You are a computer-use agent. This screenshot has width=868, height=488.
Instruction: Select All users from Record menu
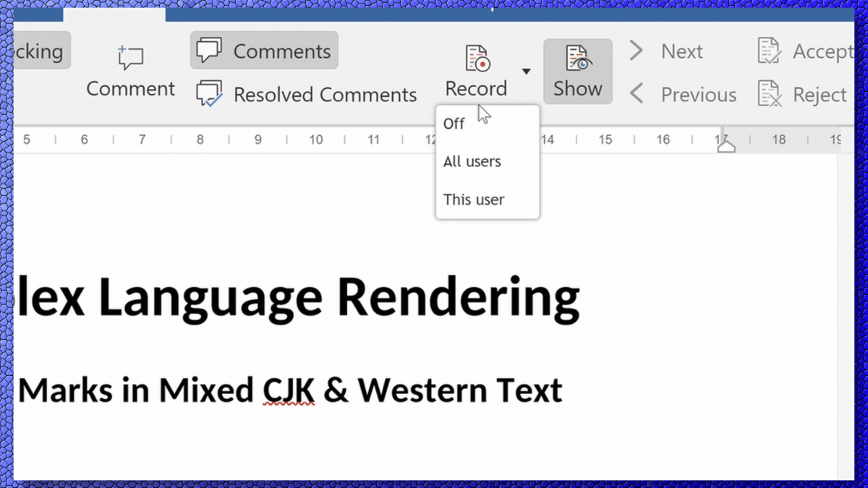point(472,162)
